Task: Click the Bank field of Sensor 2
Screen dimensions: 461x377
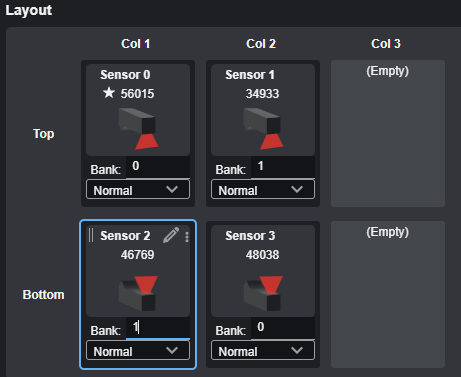Action: tap(158, 327)
